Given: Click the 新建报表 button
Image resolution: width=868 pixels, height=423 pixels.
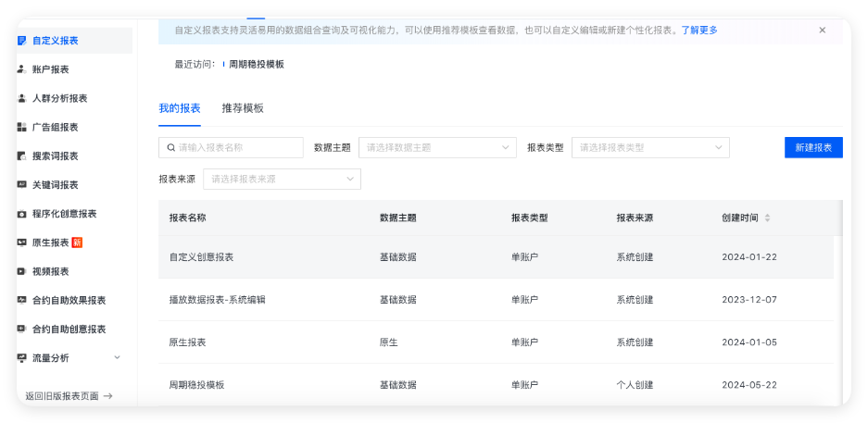Looking at the screenshot, I should [x=813, y=148].
